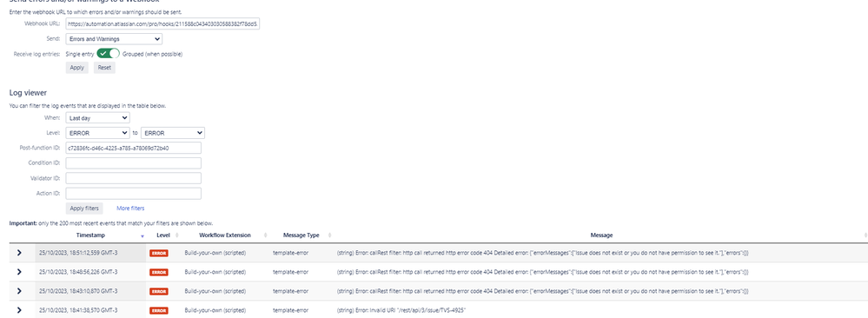Viewport: 868px width, 318px height.
Task: Sort by the Message column header
Action: 601,235
